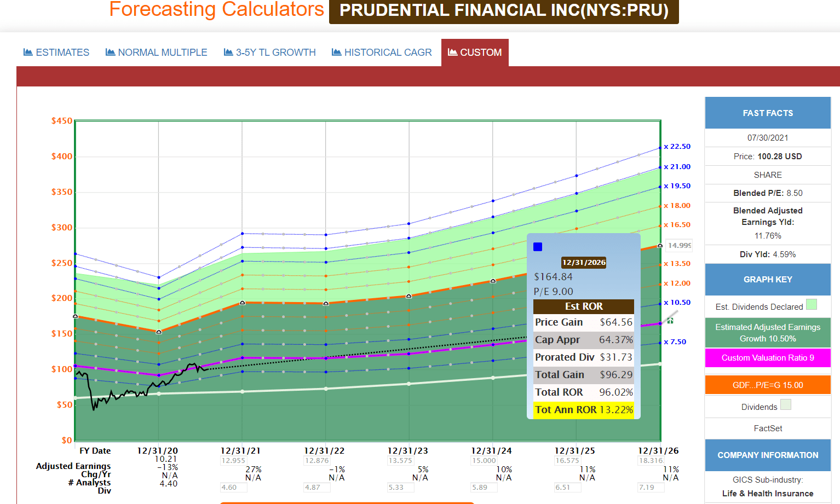
Task: Click the x 19.50 multiple label
Action: click(x=677, y=186)
